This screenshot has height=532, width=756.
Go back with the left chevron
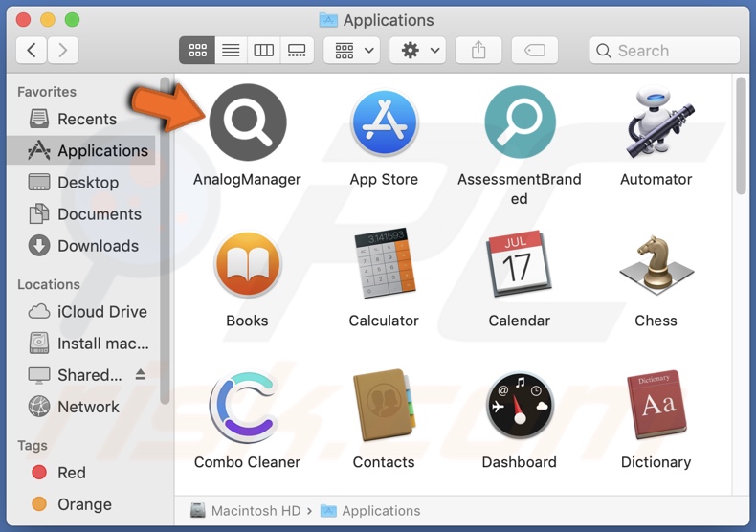(32, 50)
